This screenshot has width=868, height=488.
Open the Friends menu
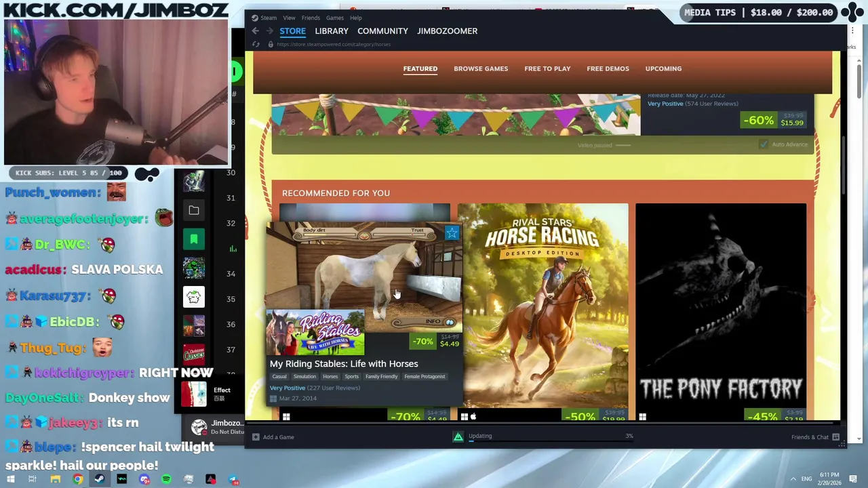[311, 18]
